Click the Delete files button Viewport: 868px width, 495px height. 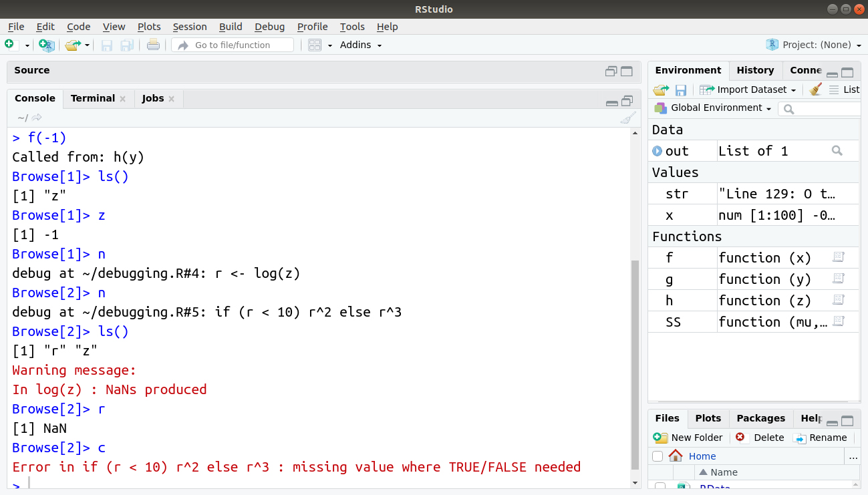pos(760,438)
